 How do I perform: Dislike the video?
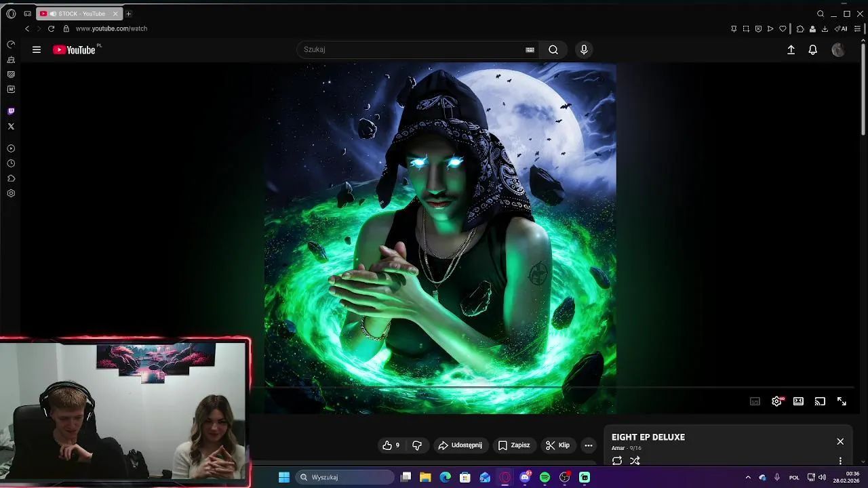pyautogui.click(x=417, y=445)
